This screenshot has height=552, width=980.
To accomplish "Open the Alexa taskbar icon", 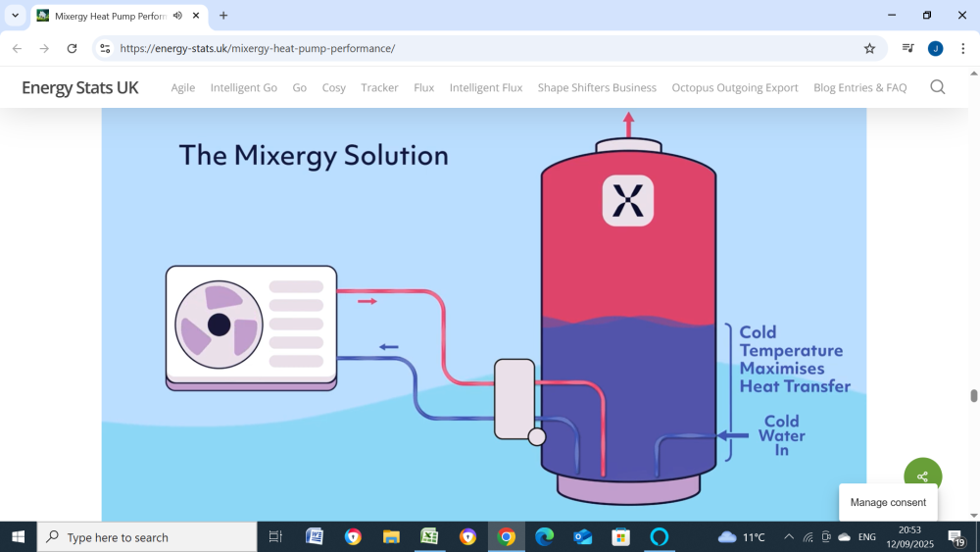I will [x=660, y=536].
